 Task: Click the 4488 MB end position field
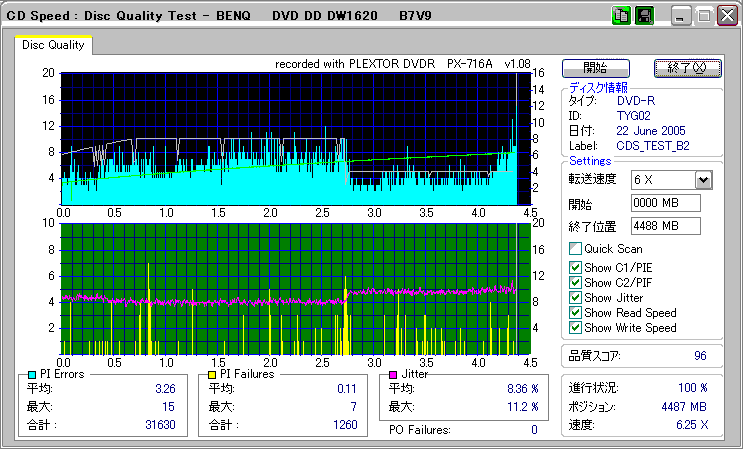coord(665,226)
